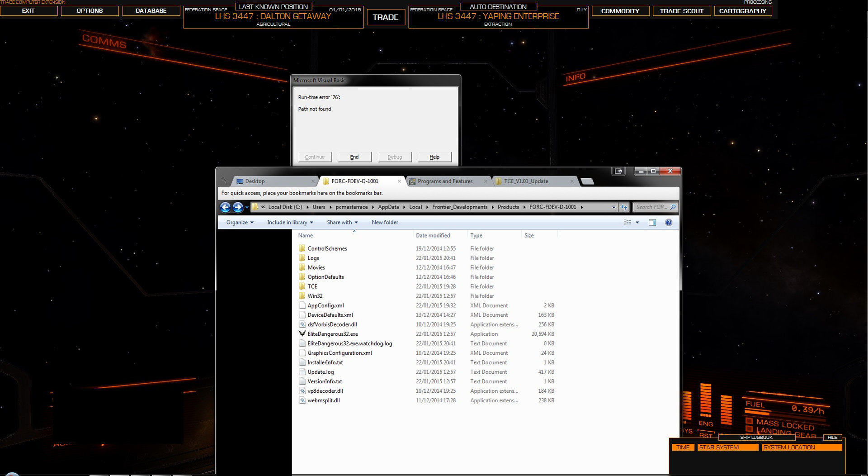Click Frontier_Developments in the address path
Screen dimensions: 868x476
(460, 207)
